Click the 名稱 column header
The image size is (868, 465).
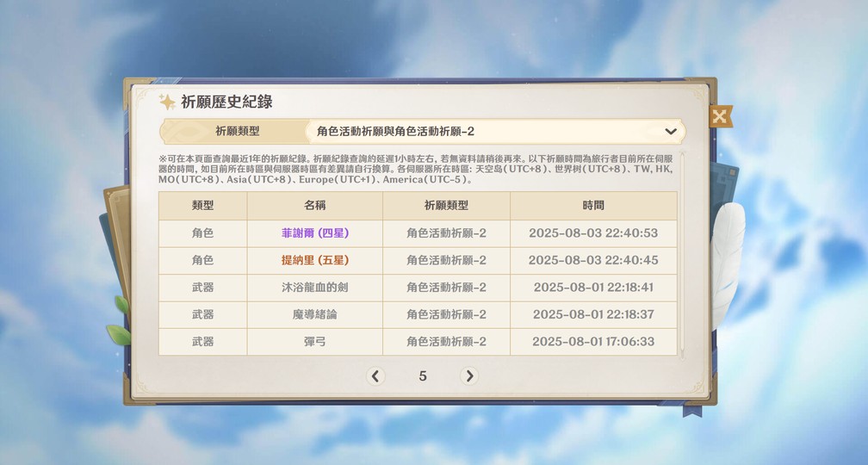coord(315,205)
